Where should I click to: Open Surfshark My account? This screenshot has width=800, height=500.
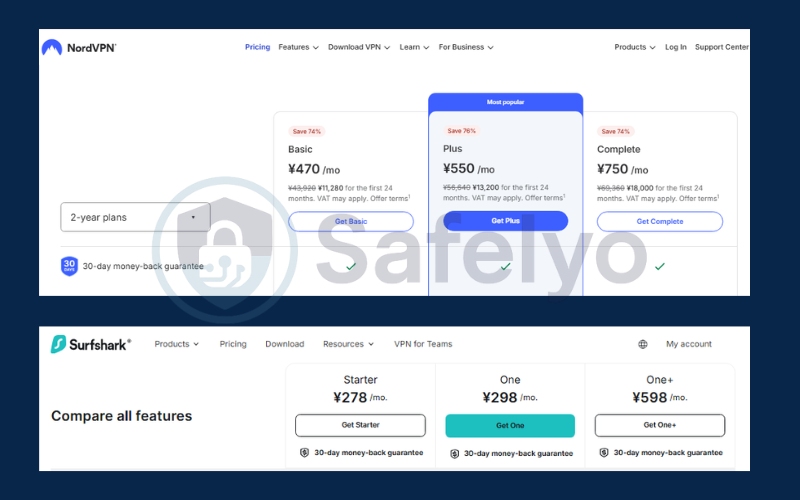pos(689,344)
